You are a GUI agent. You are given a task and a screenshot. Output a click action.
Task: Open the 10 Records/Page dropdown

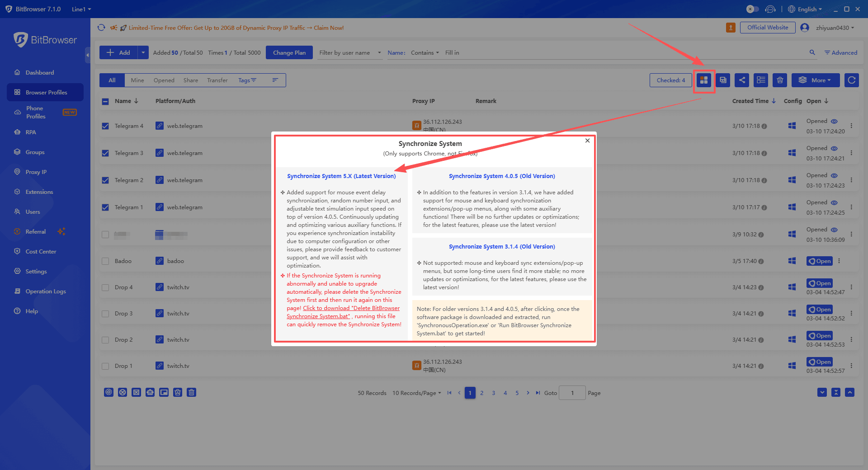(x=416, y=393)
